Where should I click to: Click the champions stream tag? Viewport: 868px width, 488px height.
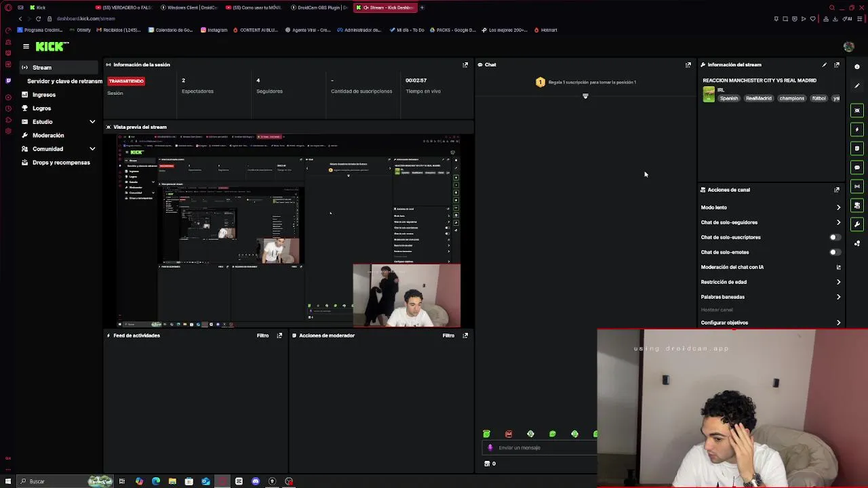(792, 98)
